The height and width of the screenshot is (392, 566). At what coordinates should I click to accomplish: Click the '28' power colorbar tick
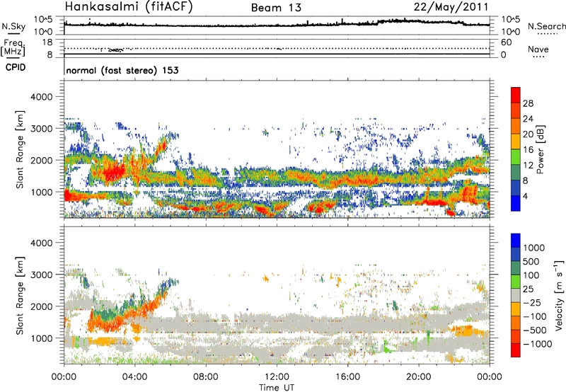528,103
